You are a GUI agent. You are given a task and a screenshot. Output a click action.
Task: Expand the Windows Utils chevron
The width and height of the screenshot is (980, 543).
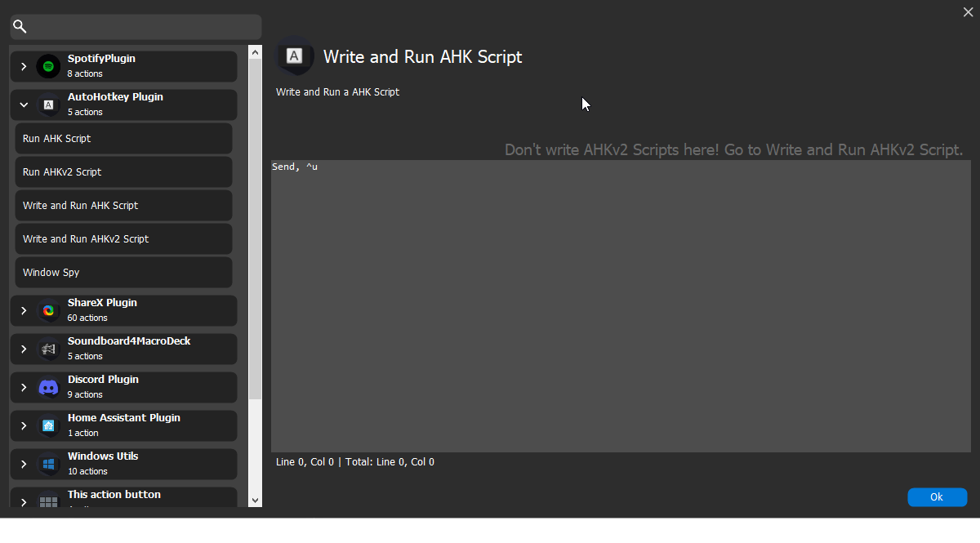24,464
